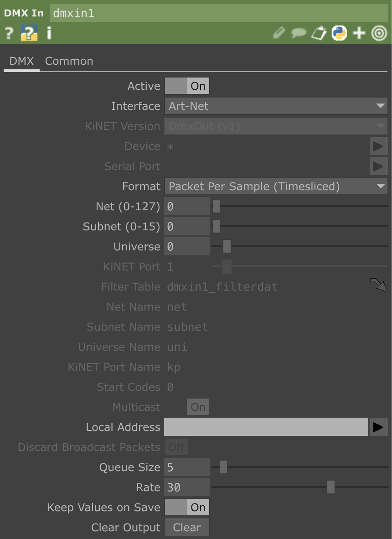Open Local Address menu arrow button
Viewport: 392px width, 539px height.
tap(379, 427)
